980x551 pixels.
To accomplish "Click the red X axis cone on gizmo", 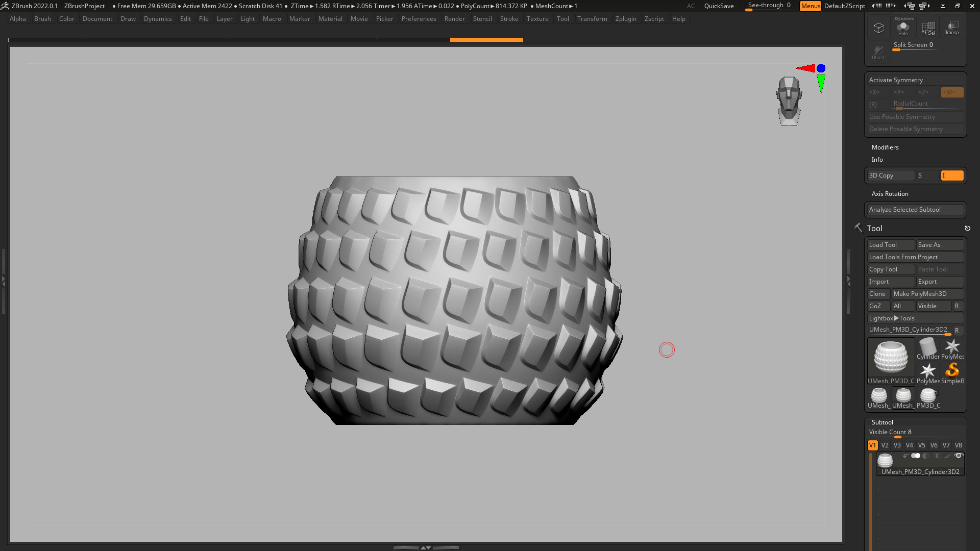I will tap(806, 68).
